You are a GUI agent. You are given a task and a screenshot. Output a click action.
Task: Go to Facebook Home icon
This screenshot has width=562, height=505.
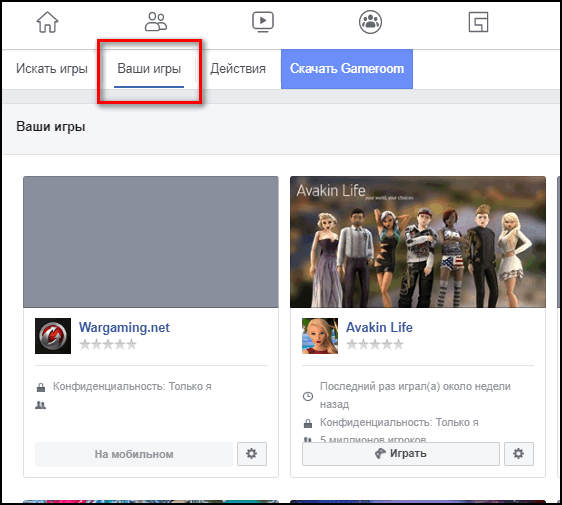pyautogui.click(x=47, y=22)
